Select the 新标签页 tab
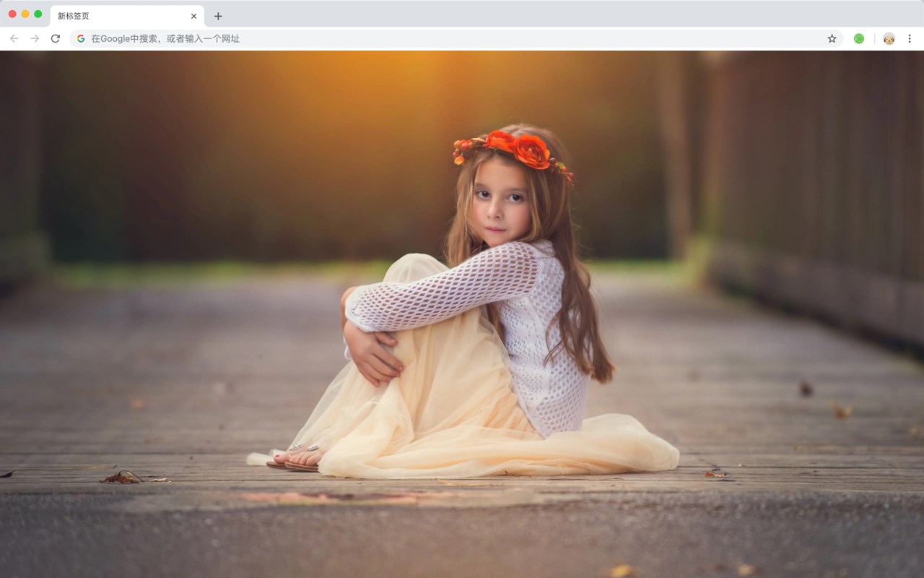 127,16
